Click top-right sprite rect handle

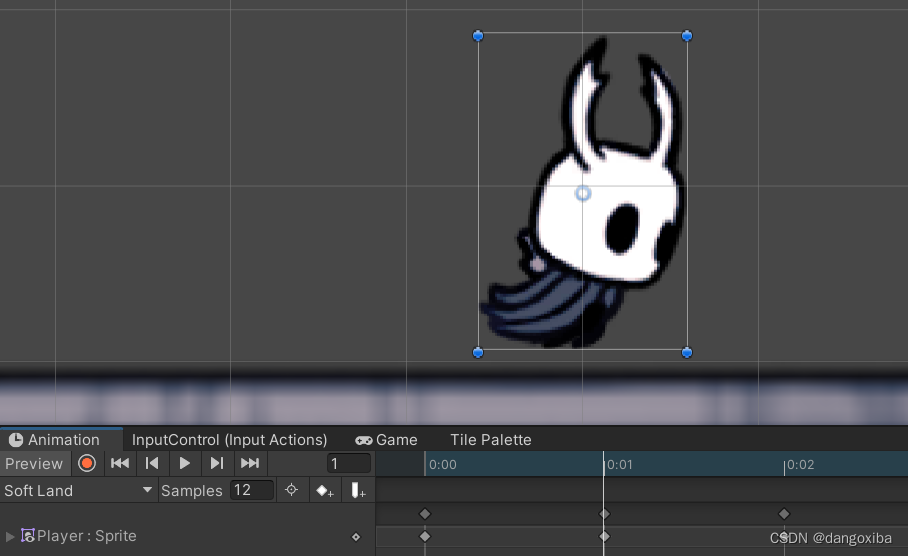tap(687, 36)
